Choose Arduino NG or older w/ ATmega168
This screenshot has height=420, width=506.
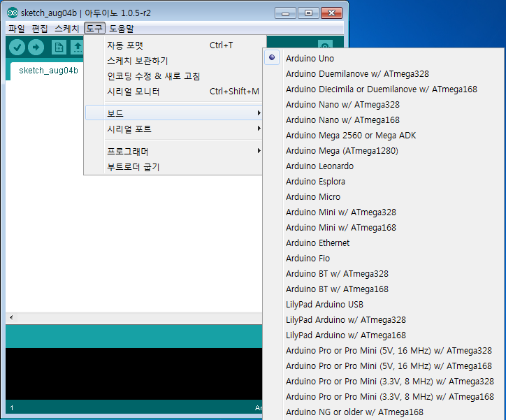(384, 412)
